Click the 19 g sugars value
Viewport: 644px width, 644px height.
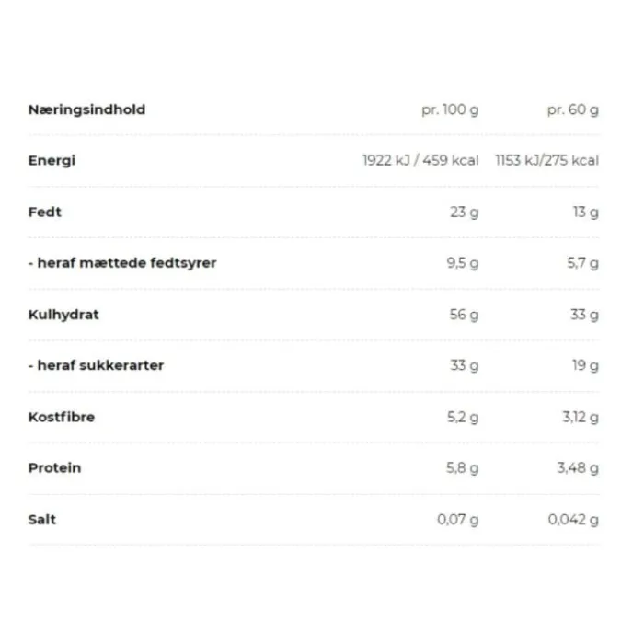585,366
